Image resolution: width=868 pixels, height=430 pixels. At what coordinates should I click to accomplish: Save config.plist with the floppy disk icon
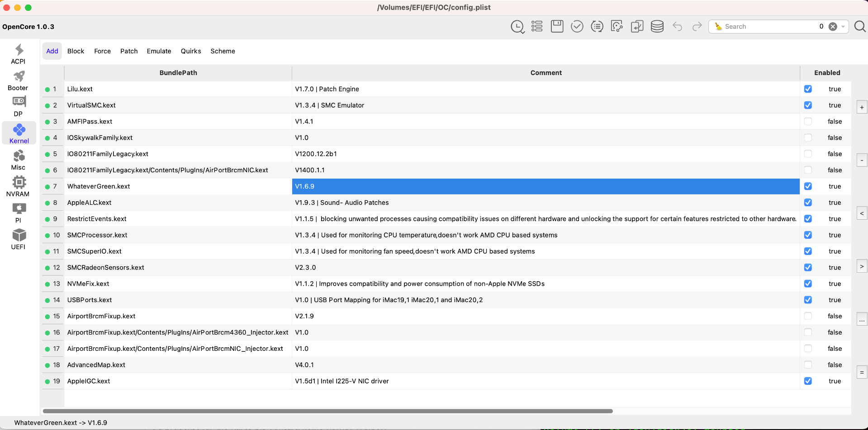(557, 26)
